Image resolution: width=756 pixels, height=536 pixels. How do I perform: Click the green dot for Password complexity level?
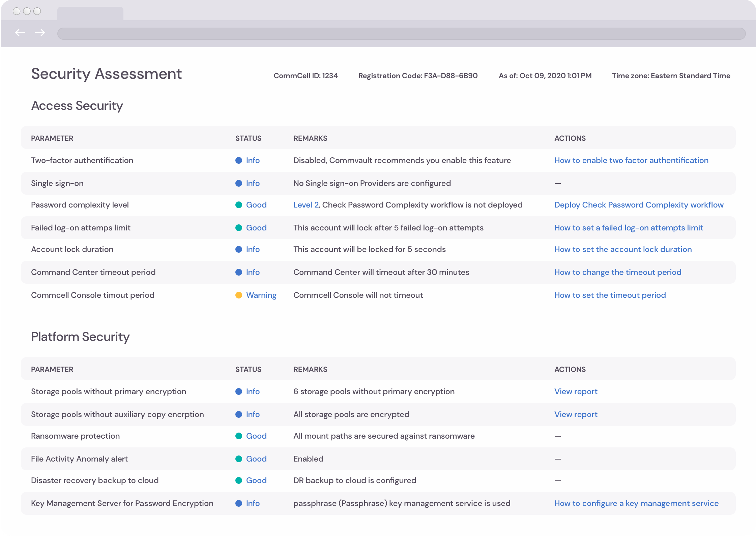pyautogui.click(x=239, y=205)
